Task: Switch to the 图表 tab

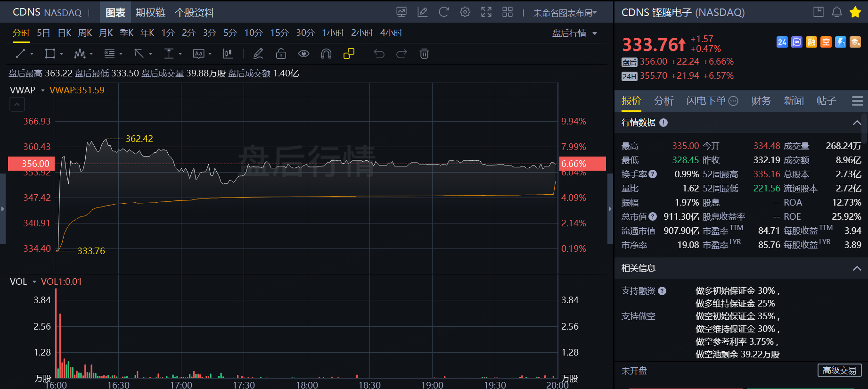Action: 115,13
